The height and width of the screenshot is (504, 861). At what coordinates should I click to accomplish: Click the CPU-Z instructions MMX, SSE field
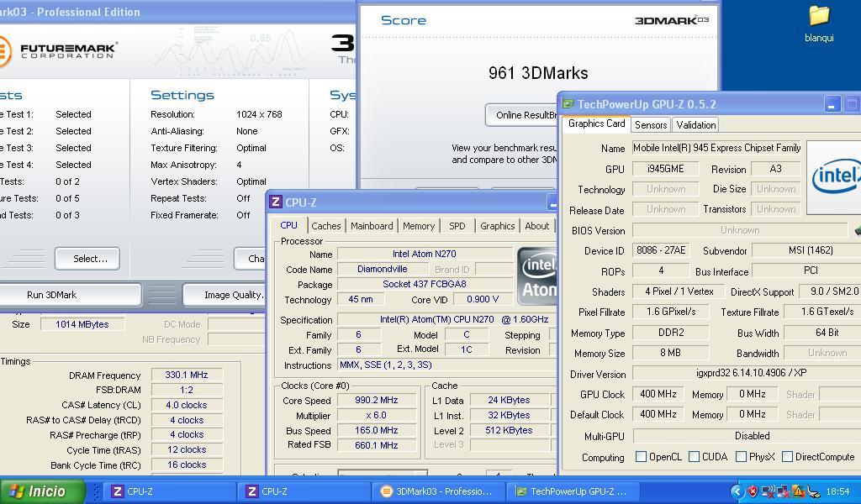click(x=447, y=365)
